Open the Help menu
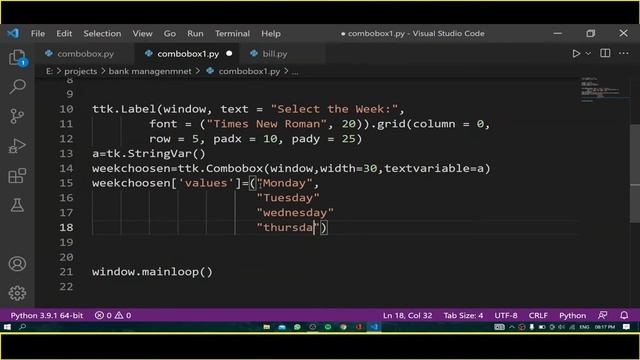Viewport: 640px width, 360px height. coord(271,33)
